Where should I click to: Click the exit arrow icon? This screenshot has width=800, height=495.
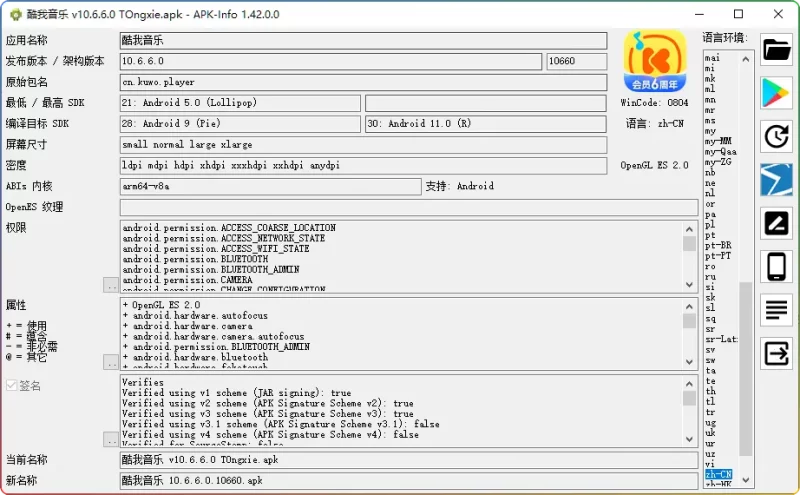[x=777, y=354]
